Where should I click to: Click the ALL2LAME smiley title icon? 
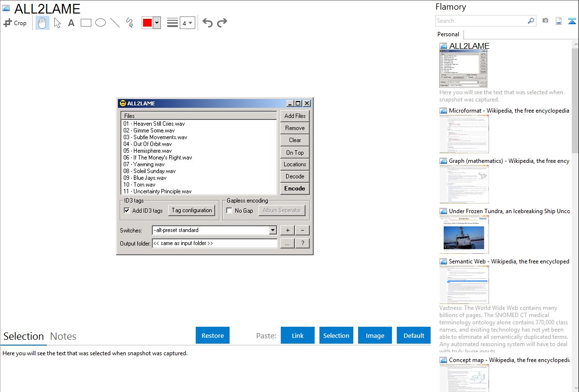pyautogui.click(x=123, y=103)
